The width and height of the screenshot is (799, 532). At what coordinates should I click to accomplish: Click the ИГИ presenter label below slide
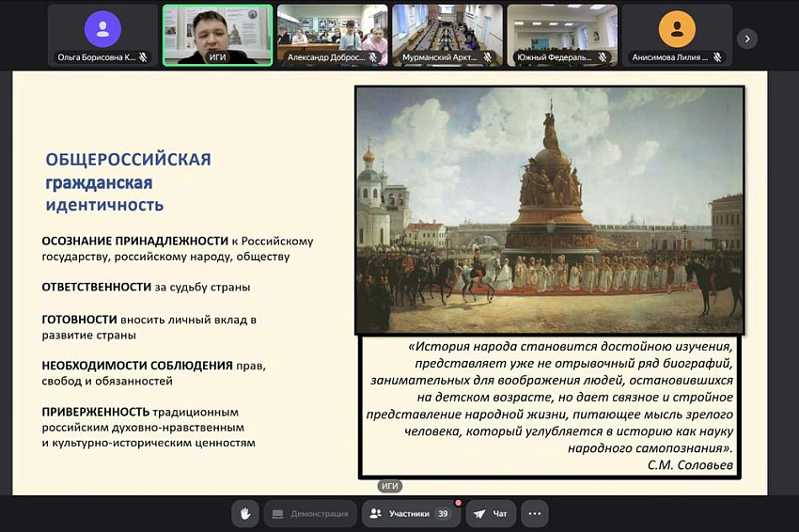(390, 486)
